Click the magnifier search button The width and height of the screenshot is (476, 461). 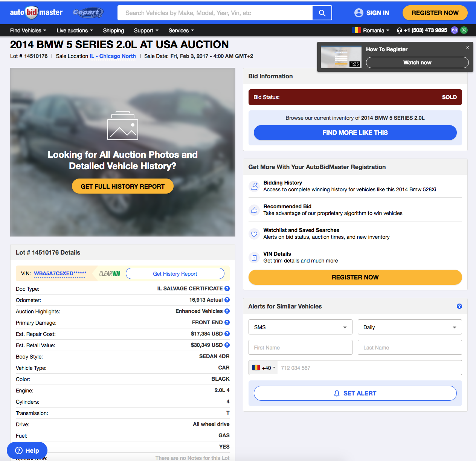click(x=322, y=13)
